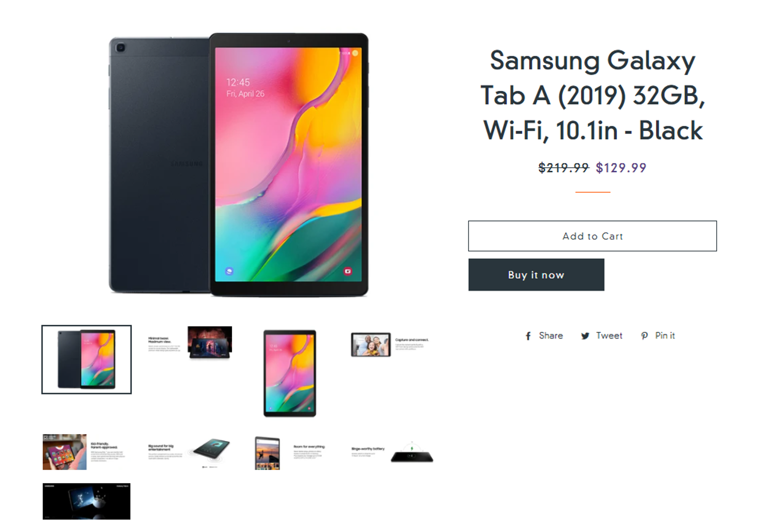Open the 'Minimal bezel. Maximum view' thumbnail
Viewport: 771px width, 532px height.
click(190, 343)
